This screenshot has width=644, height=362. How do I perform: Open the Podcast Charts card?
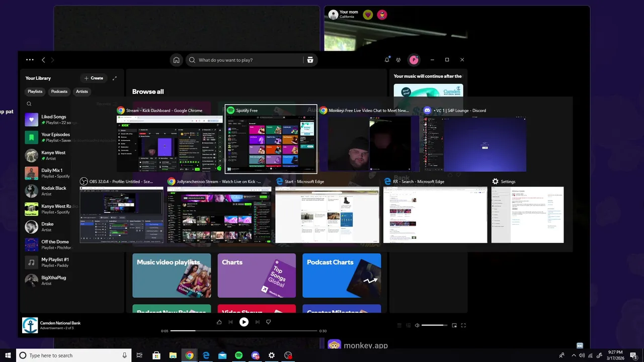tap(342, 276)
